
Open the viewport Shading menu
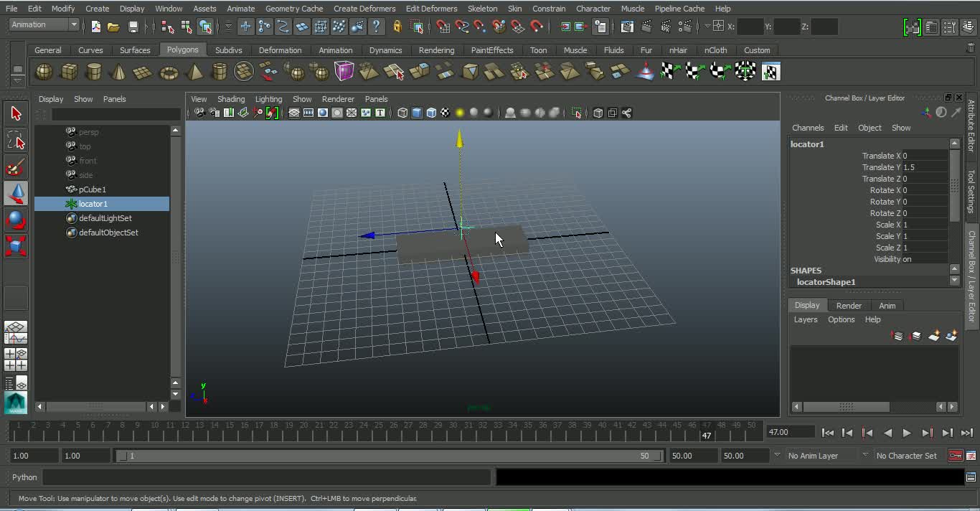click(x=231, y=99)
